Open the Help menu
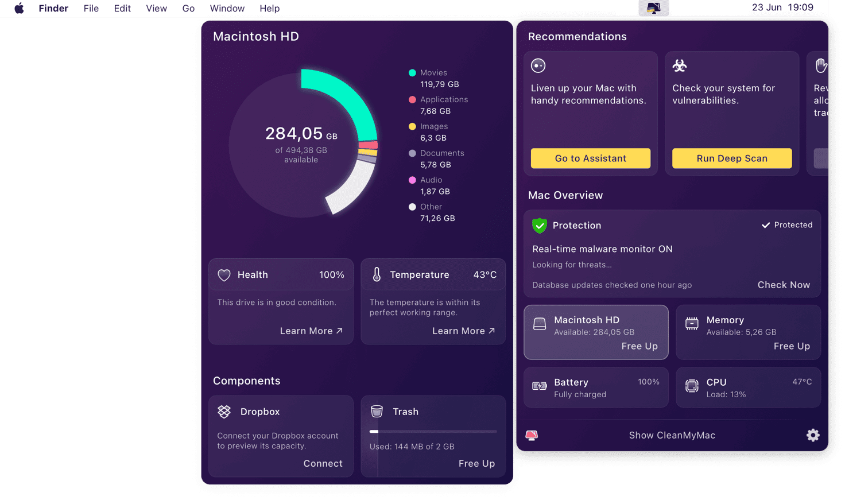This screenshot has width=845, height=504. [269, 8]
